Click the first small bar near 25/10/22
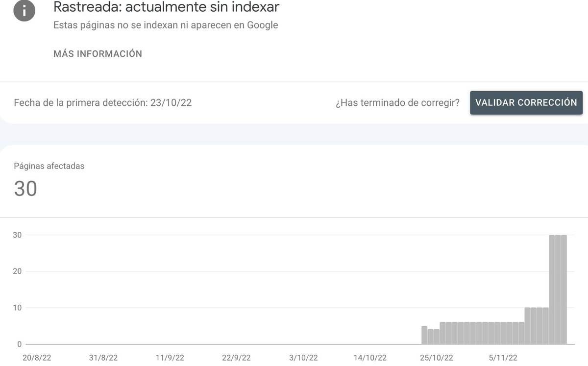Viewport: 588px width, 366px height. click(425, 336)
